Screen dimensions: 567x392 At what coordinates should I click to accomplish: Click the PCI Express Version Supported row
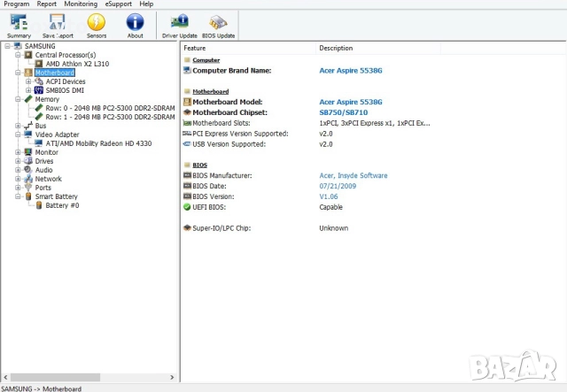point(258,134)
